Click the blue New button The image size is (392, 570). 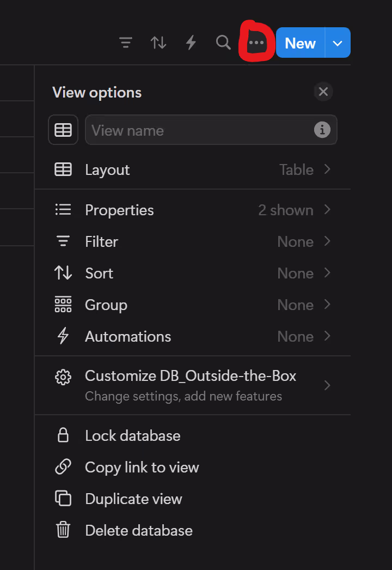[301, 43]
